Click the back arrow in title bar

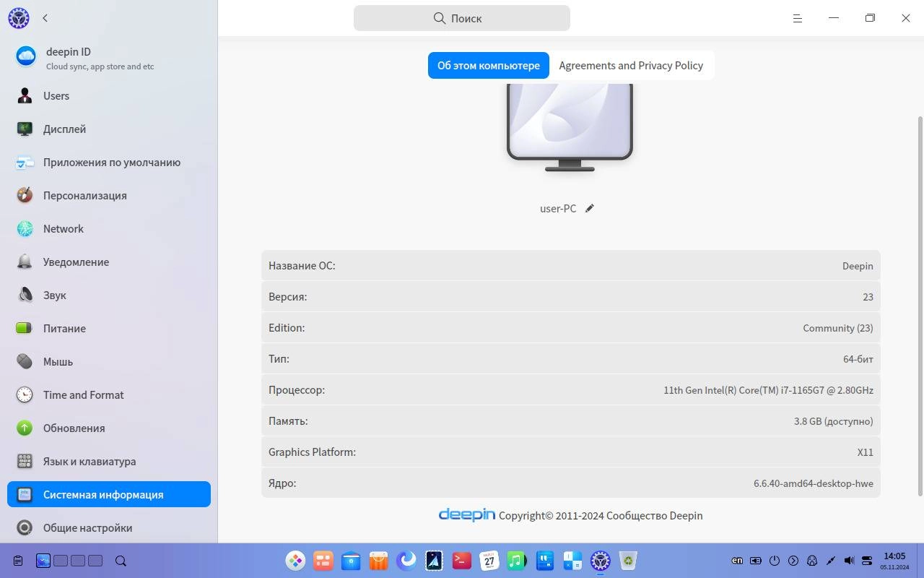coord(45,18)
